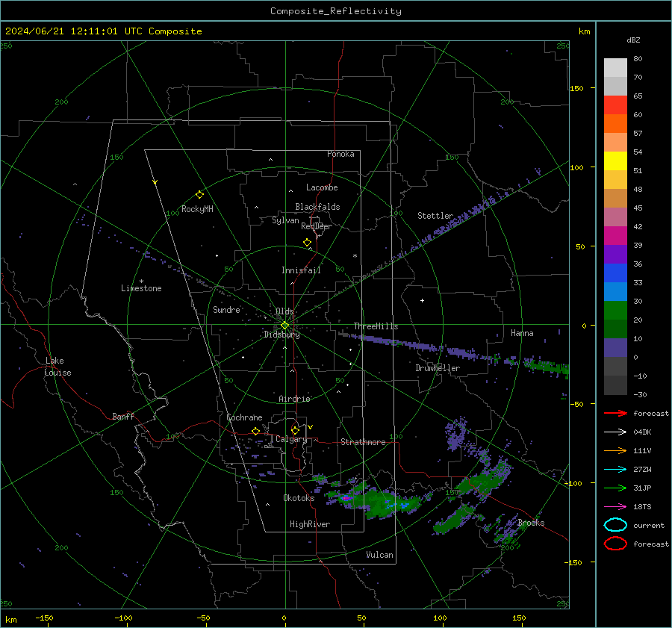
Task: Click the green 31JP arrow icon
Action: tap(615, 488)
